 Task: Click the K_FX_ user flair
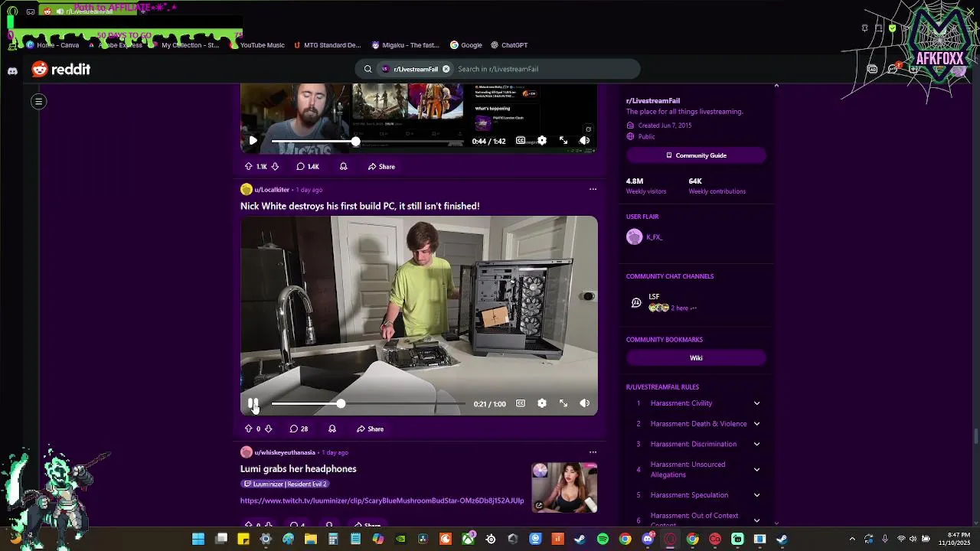645,237
